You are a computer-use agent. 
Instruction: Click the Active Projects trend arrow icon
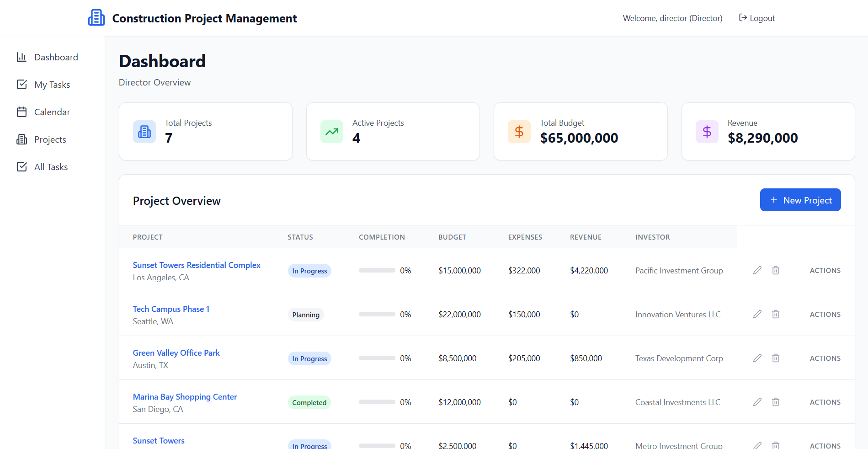(x=332, y=132)
